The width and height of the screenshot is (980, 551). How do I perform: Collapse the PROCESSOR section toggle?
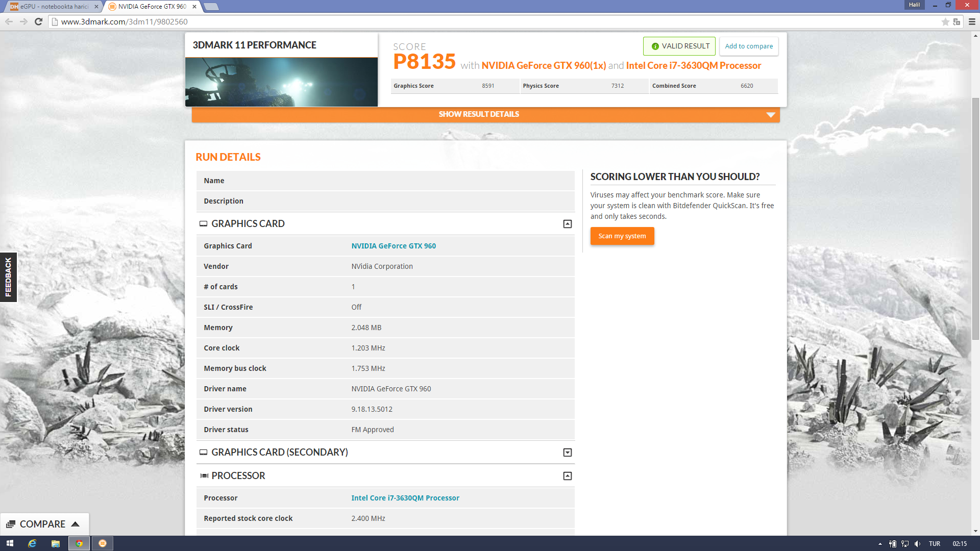pyautogui.click(x=567, y=476)
